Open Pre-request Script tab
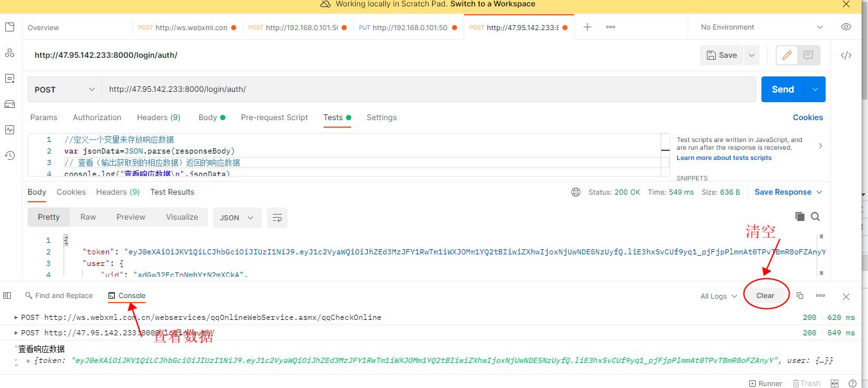Image resolution: width=868 pixels, height=388 pixels. (x=274, y=118)
